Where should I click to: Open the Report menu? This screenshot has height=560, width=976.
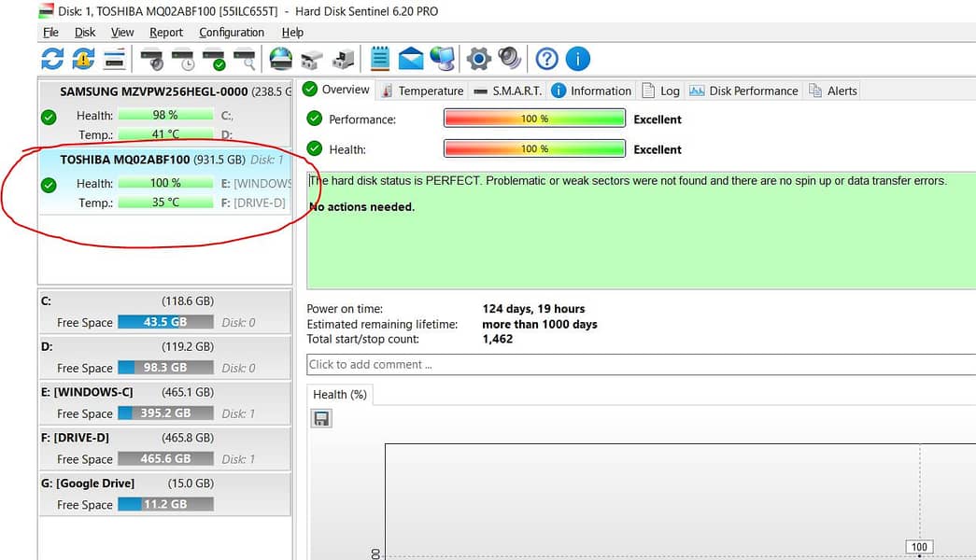(x=166, y=33)
